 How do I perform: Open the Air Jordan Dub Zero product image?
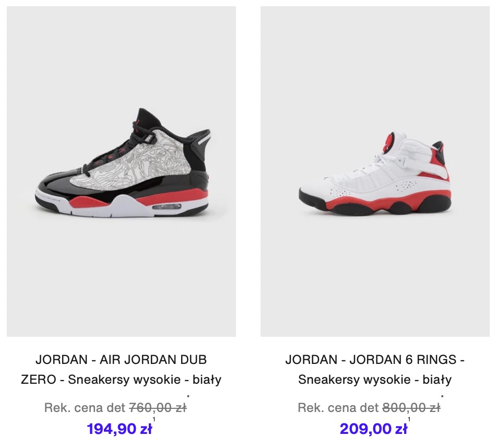(x=121, y=171)
